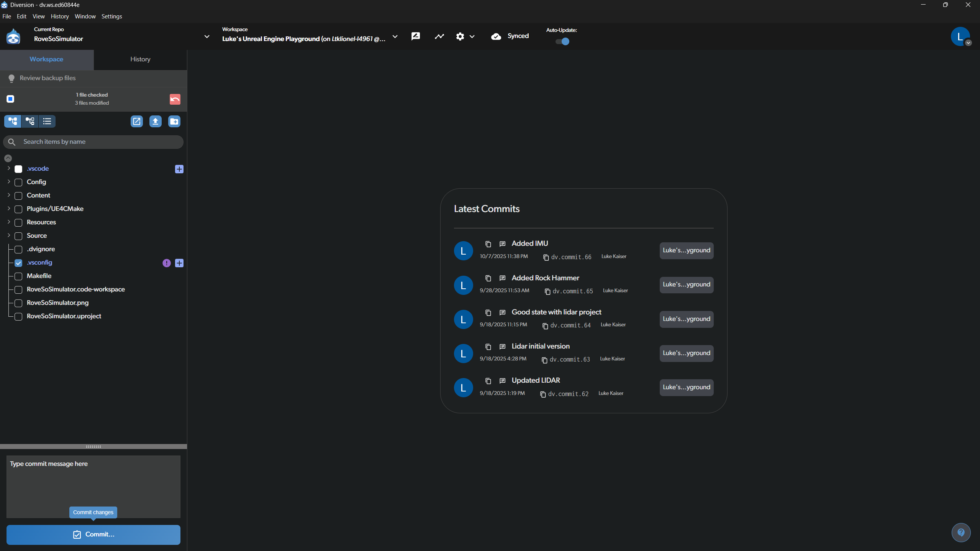This screenshot has width=980, height=551.
Task: Copy the dv.commit.66 commit ID
Action: tap(546, 257)
